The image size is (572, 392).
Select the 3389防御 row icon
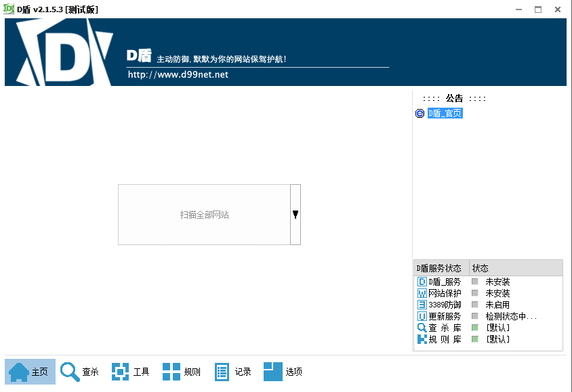pyautogui.click(x=422, y=305)
